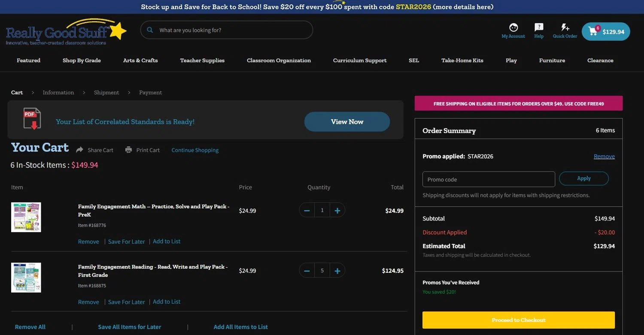Click the PDF download icon

pos(32,119)
